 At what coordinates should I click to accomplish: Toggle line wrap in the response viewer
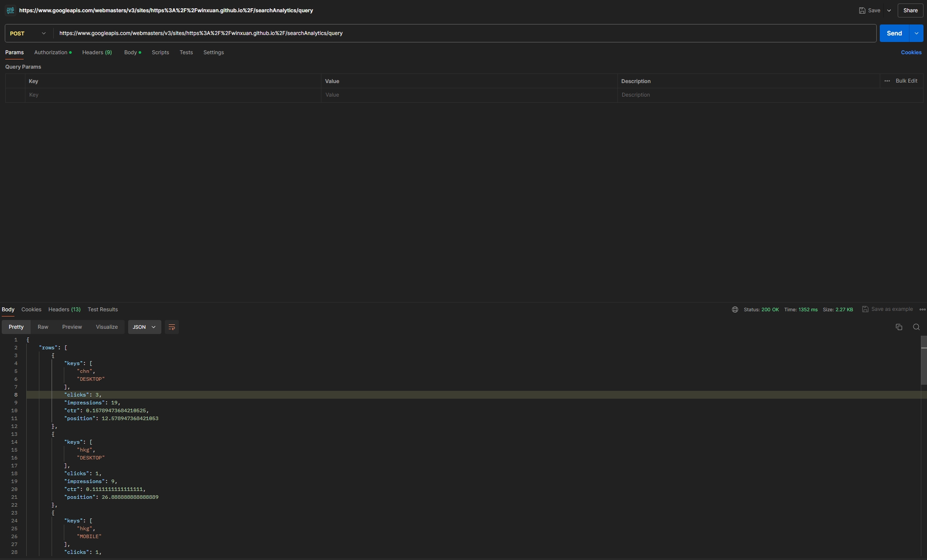[x=172, y=327]
